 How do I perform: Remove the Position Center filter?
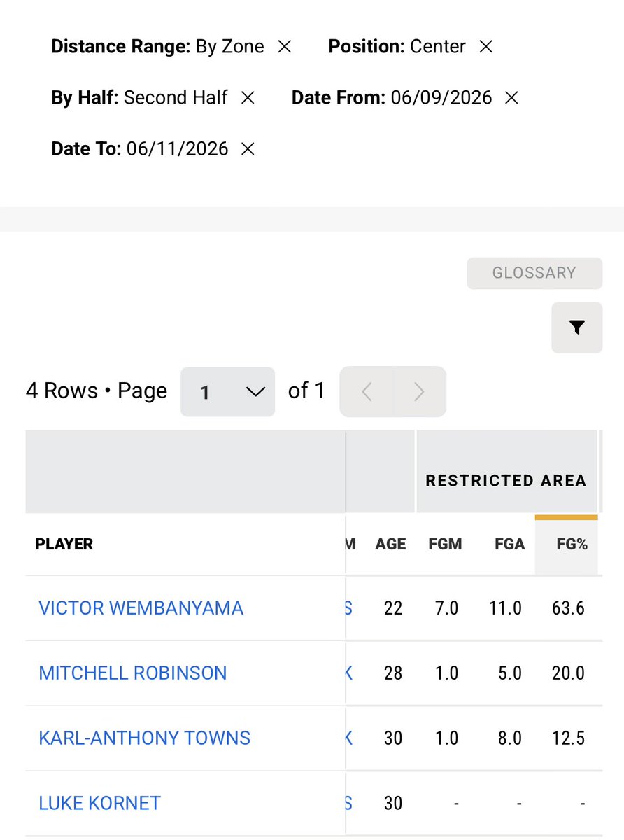pos(485,47)
